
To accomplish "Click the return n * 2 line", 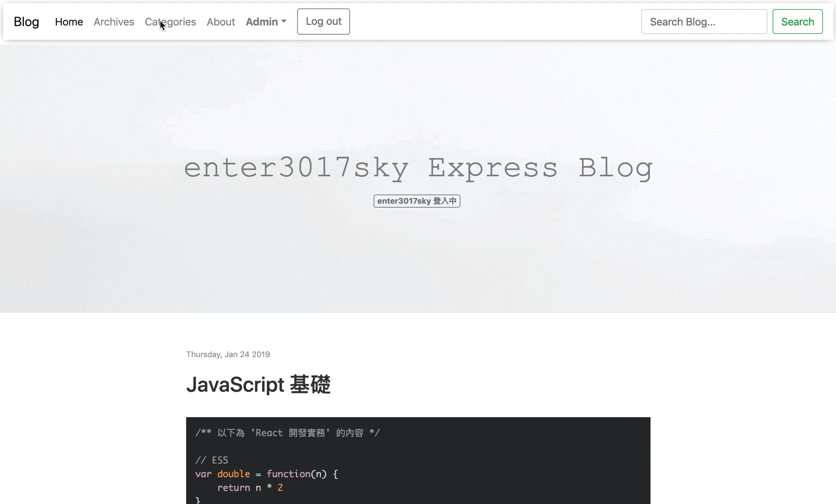I will (250, 488).
